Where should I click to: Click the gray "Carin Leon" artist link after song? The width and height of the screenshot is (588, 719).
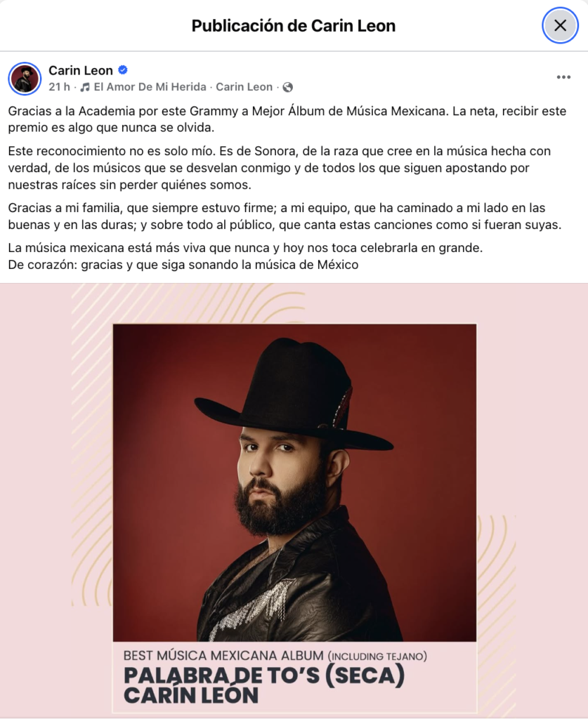point(244,86)
